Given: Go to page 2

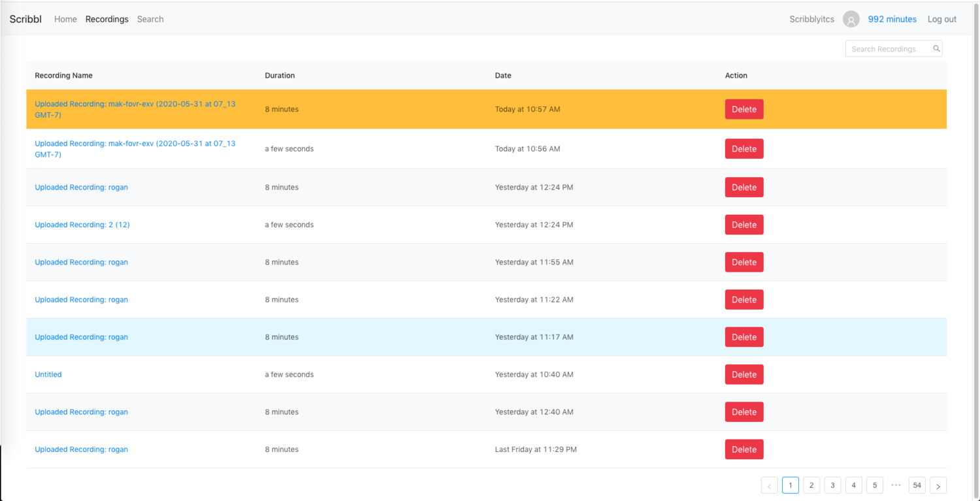Looking at the screenshot, I should coord(811,485).
